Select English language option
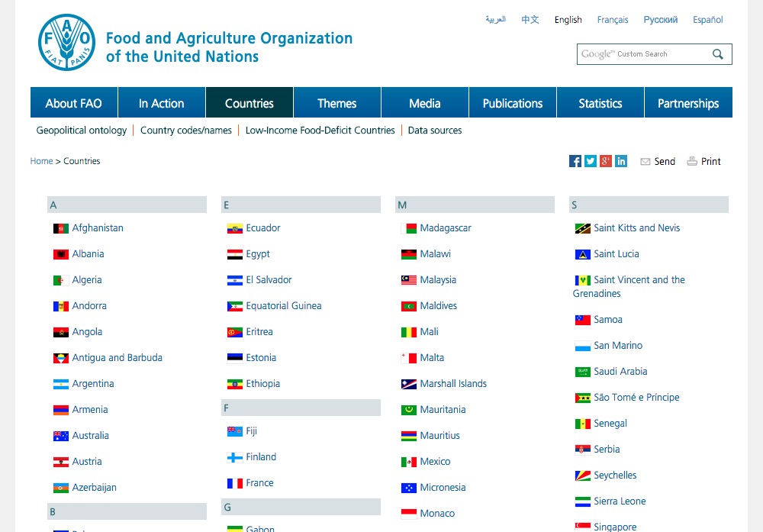 tap(568, 20)
